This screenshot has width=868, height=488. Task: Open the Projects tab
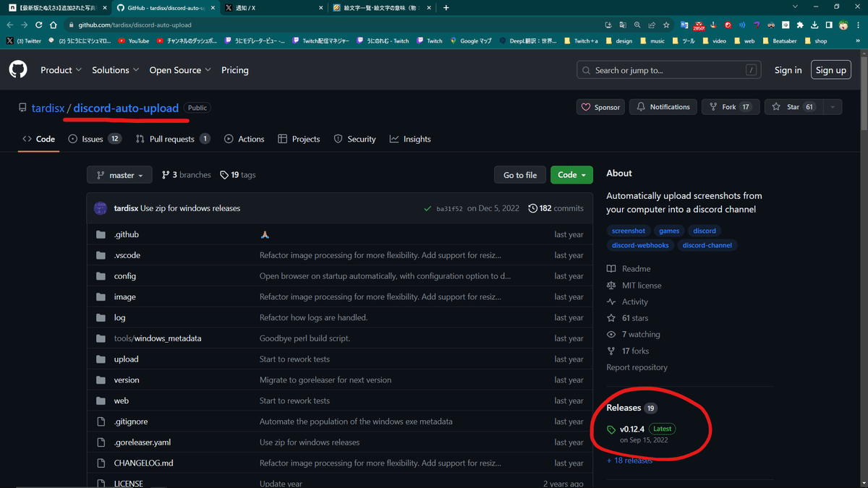point(299,139)
